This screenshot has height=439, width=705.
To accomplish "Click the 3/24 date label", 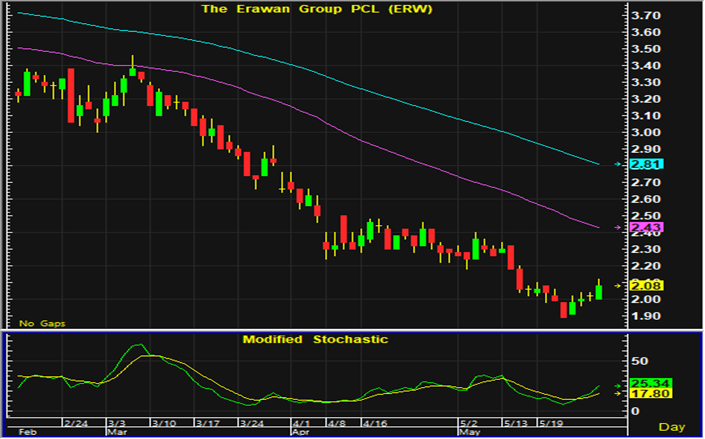I will (252, 424).
